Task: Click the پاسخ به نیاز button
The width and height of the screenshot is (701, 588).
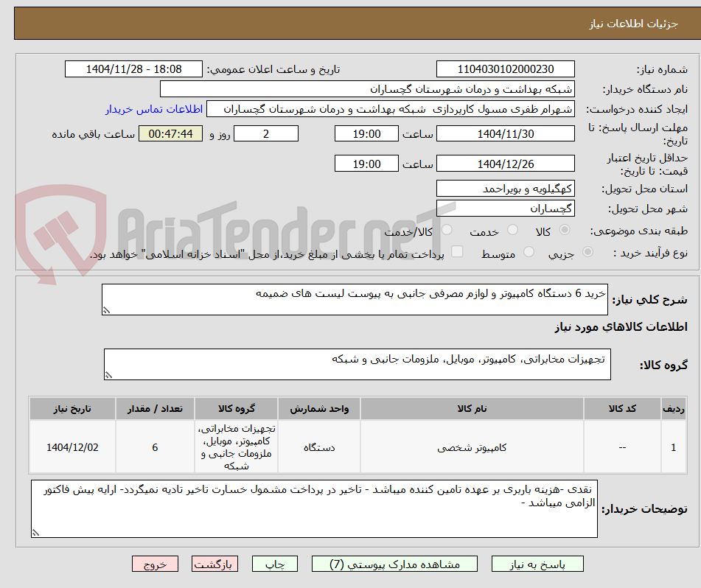Action: [537, 564]
